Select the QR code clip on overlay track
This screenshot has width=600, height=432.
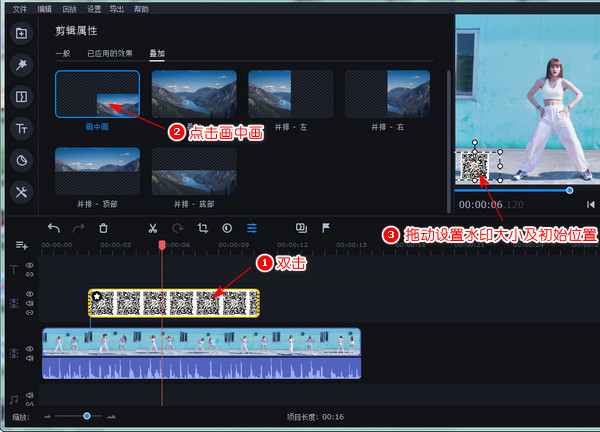pos(174,303)
